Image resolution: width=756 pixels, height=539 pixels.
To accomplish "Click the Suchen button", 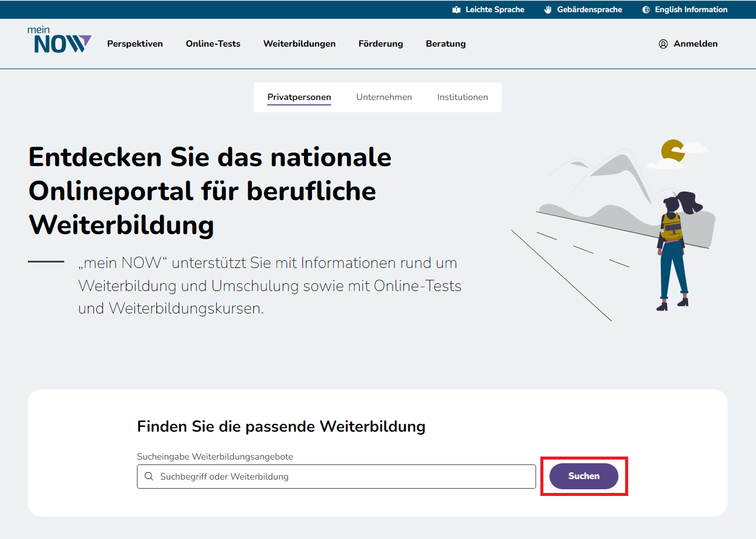I will pyautogui.click(x=584, y=476).
